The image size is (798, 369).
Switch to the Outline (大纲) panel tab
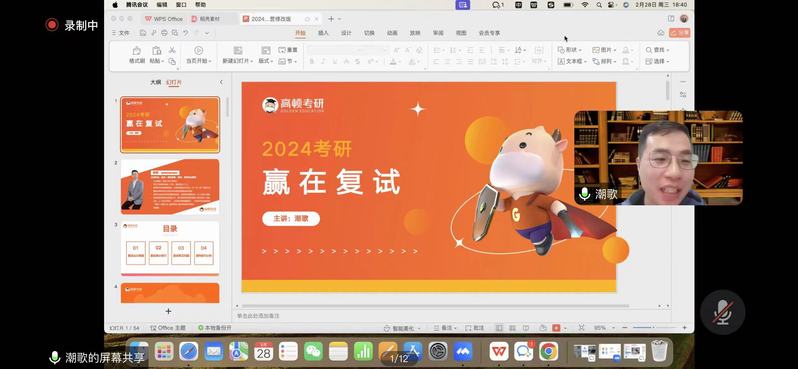click(x=155, y=82)
